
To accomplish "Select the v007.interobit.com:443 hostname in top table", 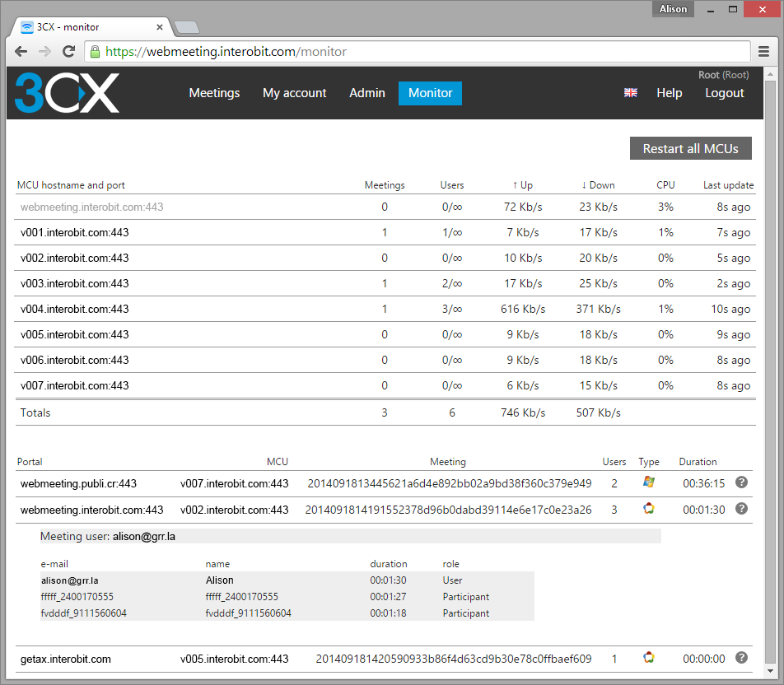I will [74, 385].
